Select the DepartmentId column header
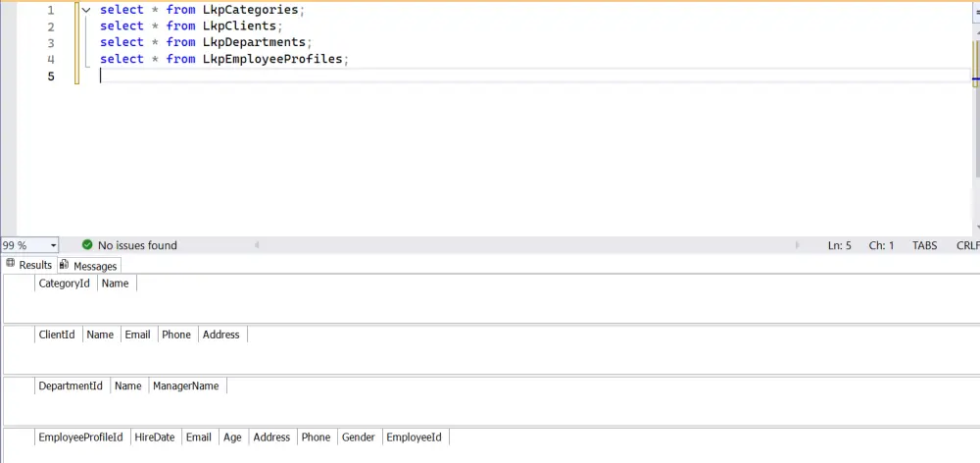The width and height of the screenshot is (980, 463). [71, 386]
